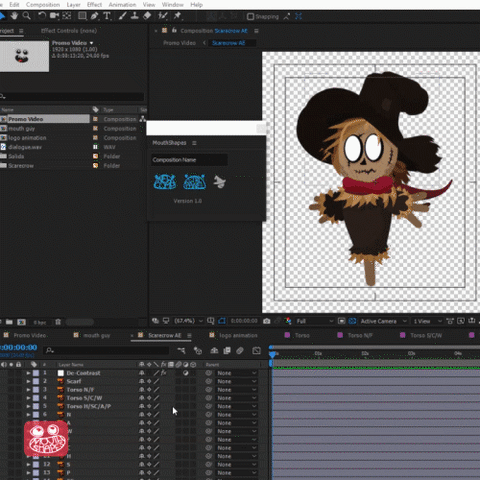Take a snapshot with camera icon
Screen dimensions: 480x480
pyautogui.click(x=267, y=321)
